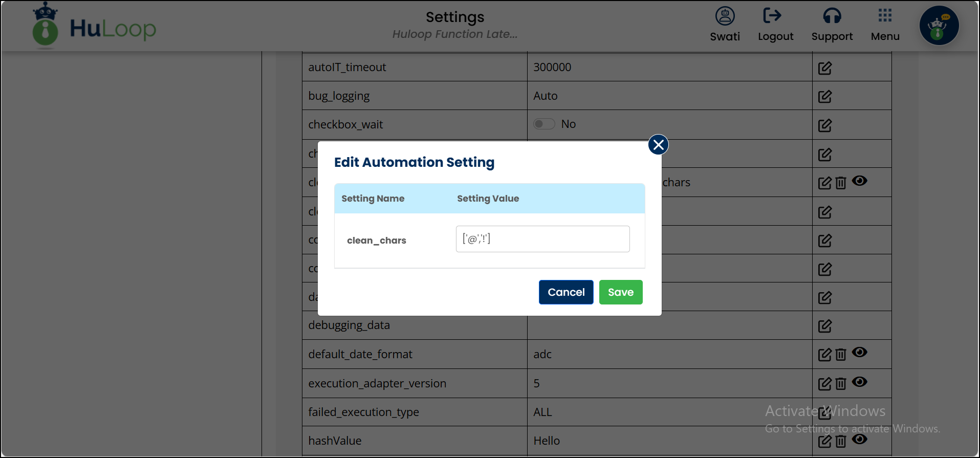The width and height of the screenshot is (980, 458).
Task: Edit the checkbox_wait setting
Action: click(x=824, y=125)
